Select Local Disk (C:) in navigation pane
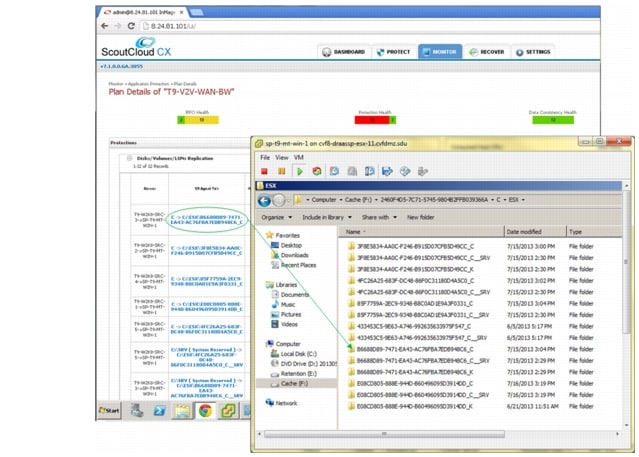639x457 pixels. click(293, 354)
